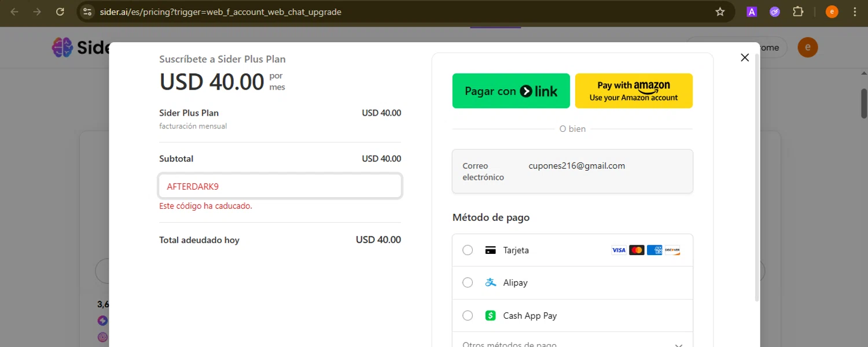Click the 'O bien' separator text

(x=572, y=129)
